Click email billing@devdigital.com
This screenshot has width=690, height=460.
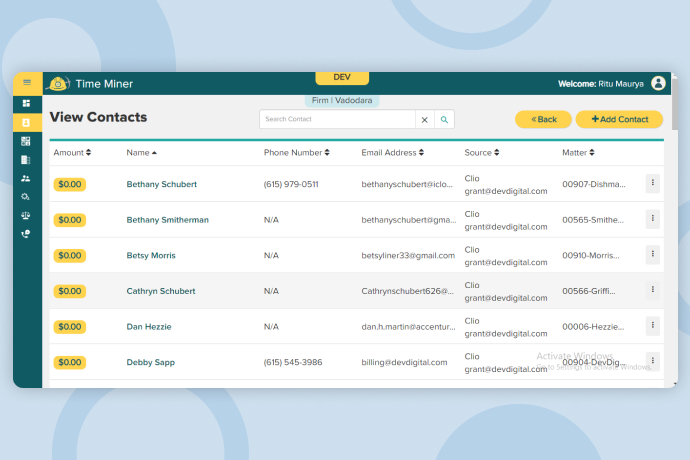click(404, 363)
